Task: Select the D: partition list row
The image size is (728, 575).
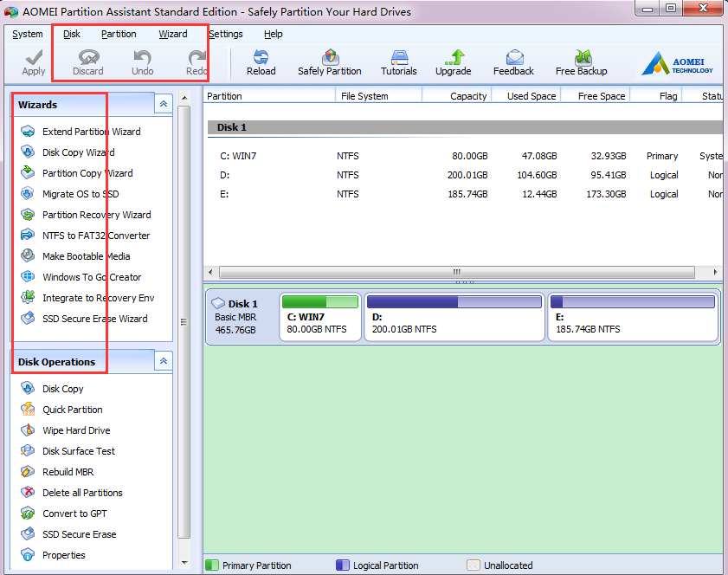Action: click(466, 175)
